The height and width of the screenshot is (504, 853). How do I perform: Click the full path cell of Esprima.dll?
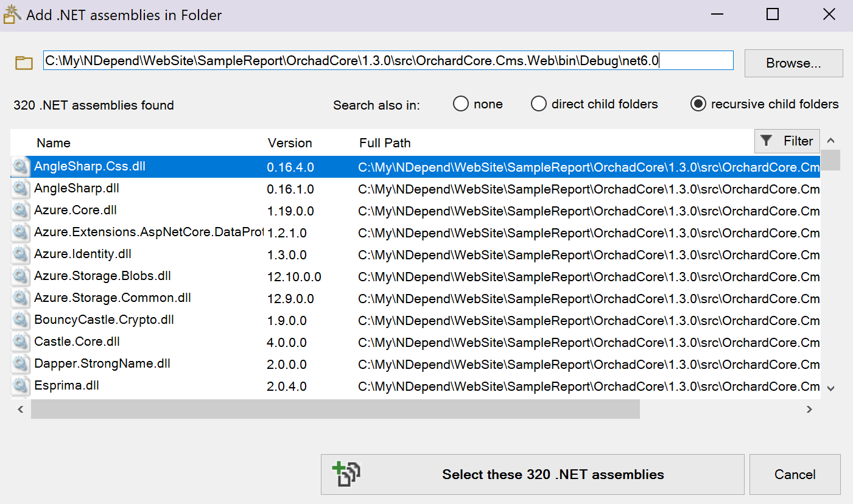(589, 387)
